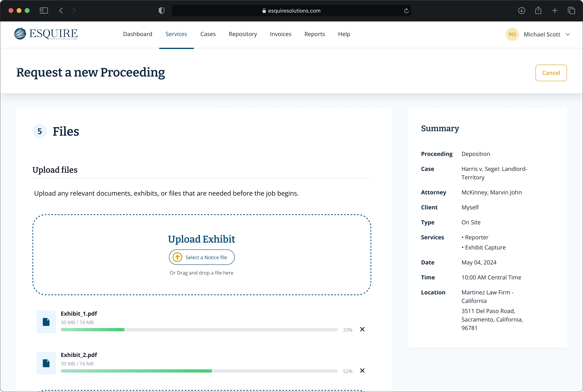
Task: Open the Repository tab
Action: pos(243,34)
